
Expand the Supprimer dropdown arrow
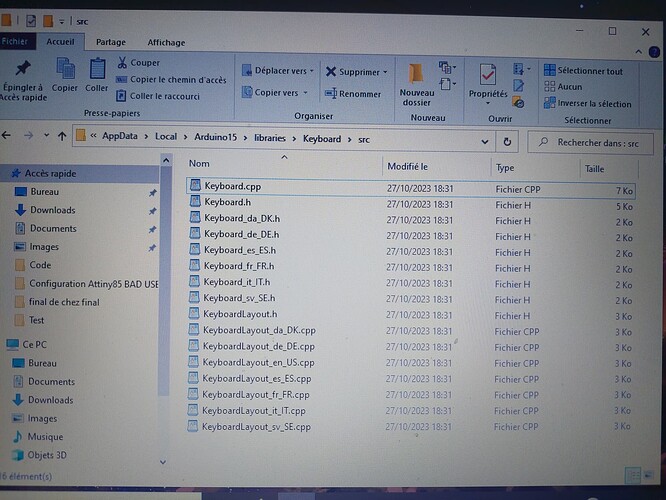click(385, 72)
